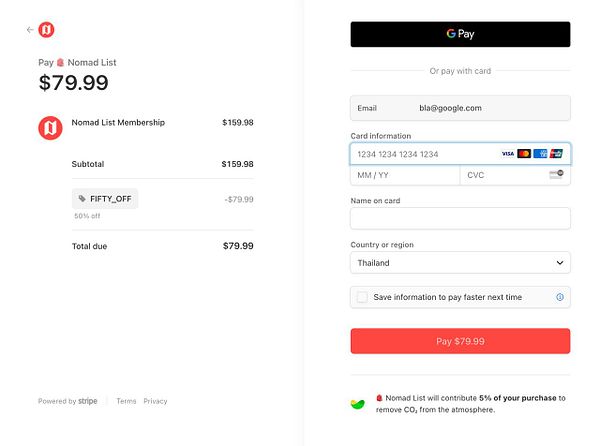Viewport: 600px width, 446px height.
Task: Pay with the Google Pay button
Action: [460, 34]
